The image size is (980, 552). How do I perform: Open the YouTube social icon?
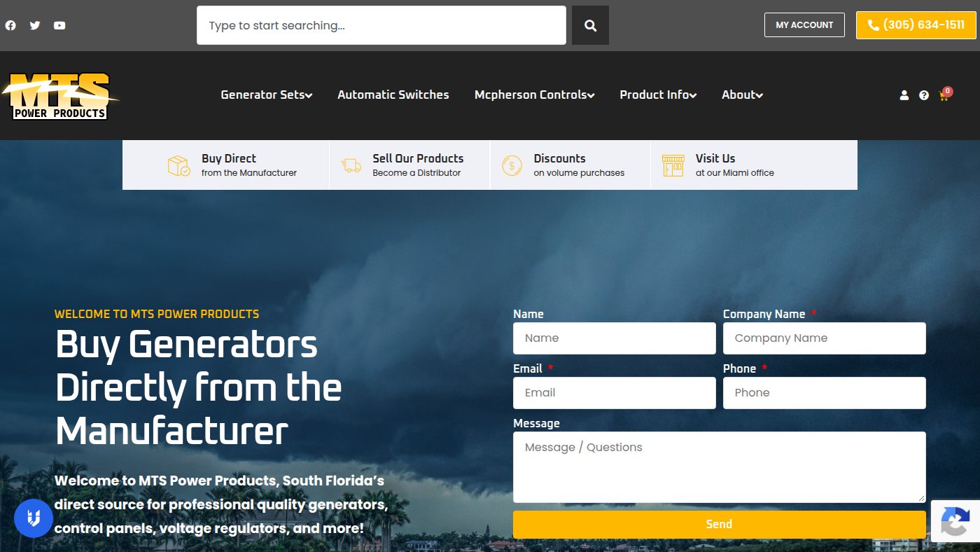59,25
